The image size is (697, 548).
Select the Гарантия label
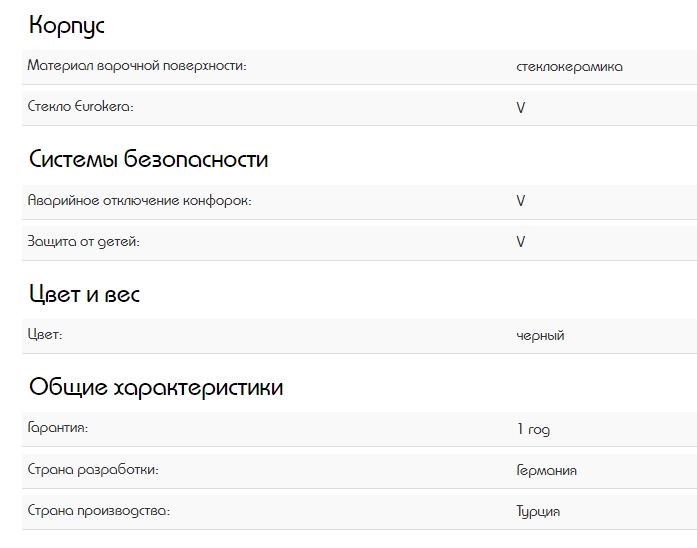click(58, 428)
